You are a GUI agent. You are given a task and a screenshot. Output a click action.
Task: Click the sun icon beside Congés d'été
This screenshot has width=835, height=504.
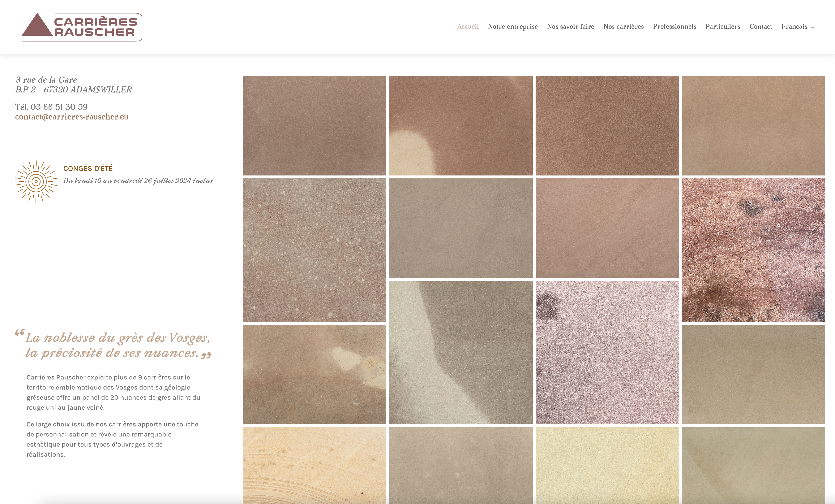pos(36,182)
